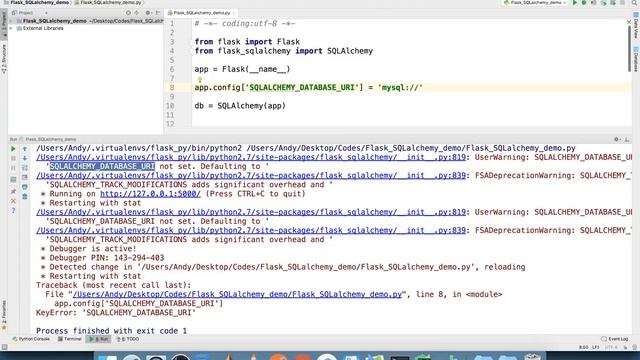Run the configuration with green play button

point(575,3)
